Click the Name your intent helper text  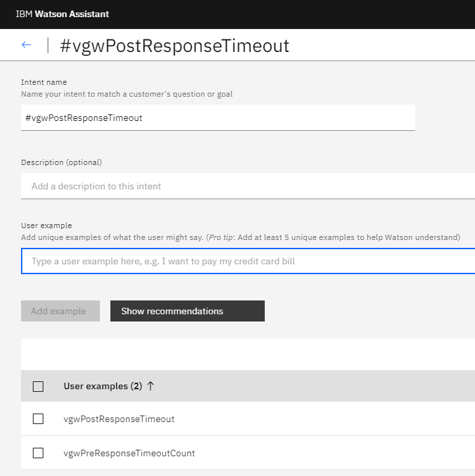[127, 94]
